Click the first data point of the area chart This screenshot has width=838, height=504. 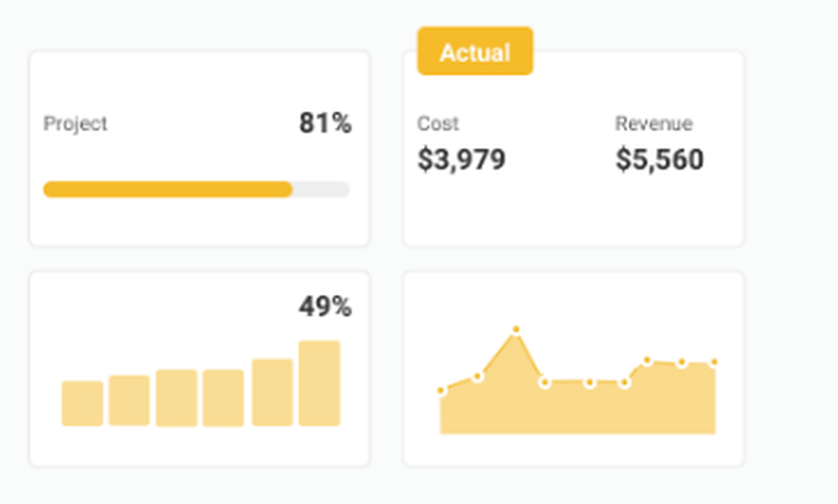pos(441,391)
